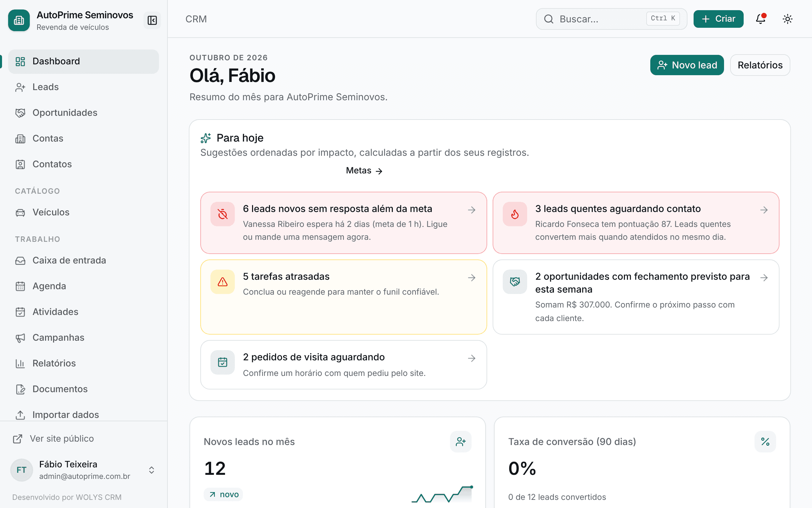Image resolution: width=812 pixels, height=508 pixels.
Task: Click the Novos leads sparkline chart
Action: (442, 494)
